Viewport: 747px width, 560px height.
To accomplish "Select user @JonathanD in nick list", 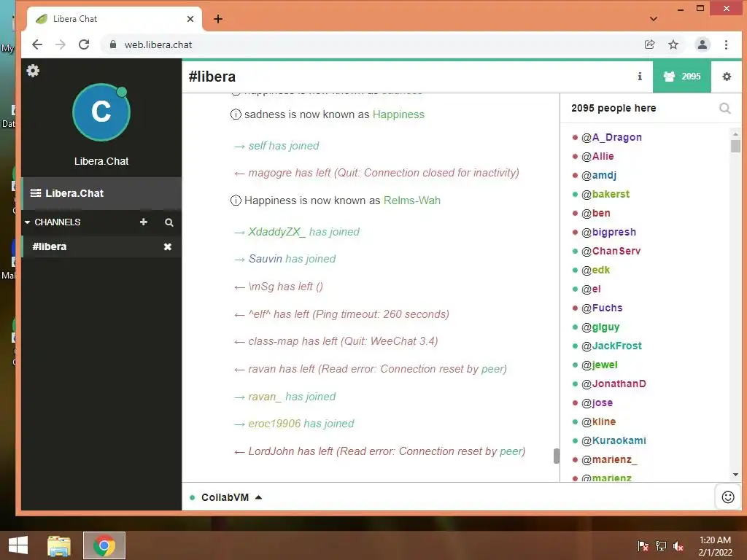I will [614, 384].
